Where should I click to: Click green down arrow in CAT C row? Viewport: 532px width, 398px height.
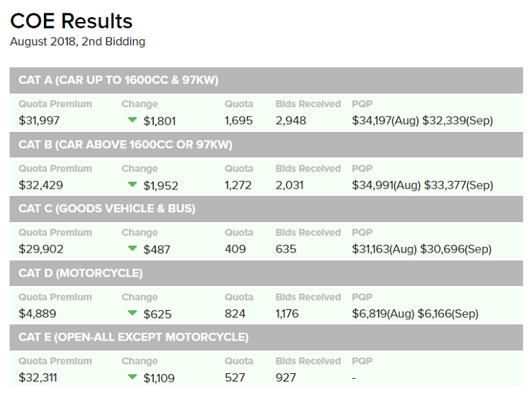[x=132, y=248]
